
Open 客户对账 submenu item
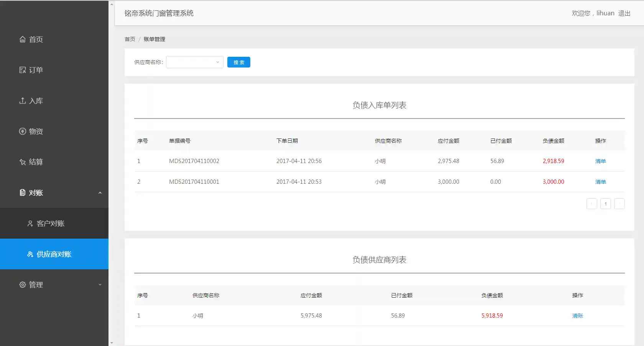[x=50, y=223]
